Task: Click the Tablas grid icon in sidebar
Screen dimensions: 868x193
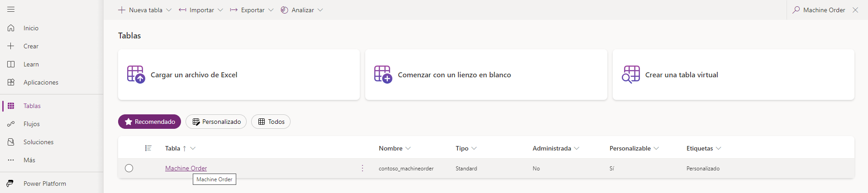Action: (x=11, y=106)
